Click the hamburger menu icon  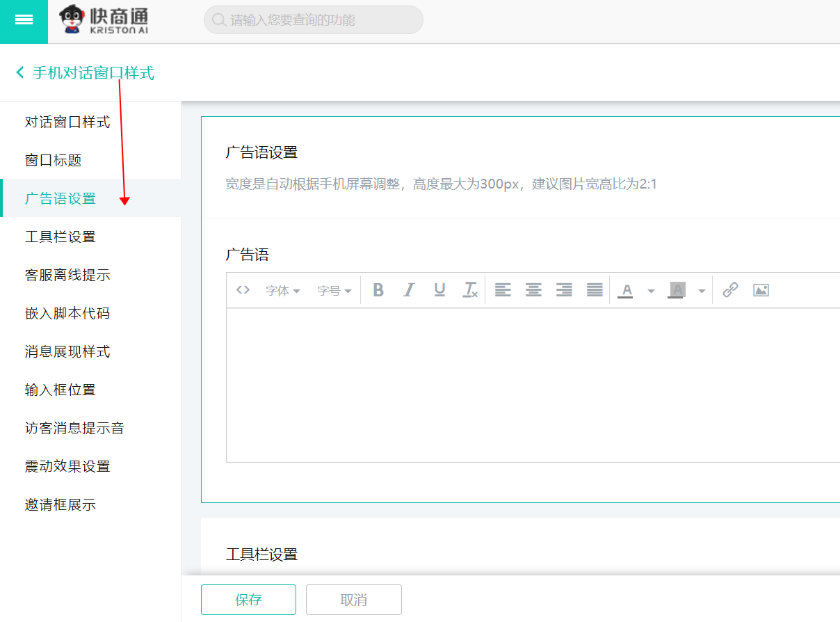pos(24,20)
